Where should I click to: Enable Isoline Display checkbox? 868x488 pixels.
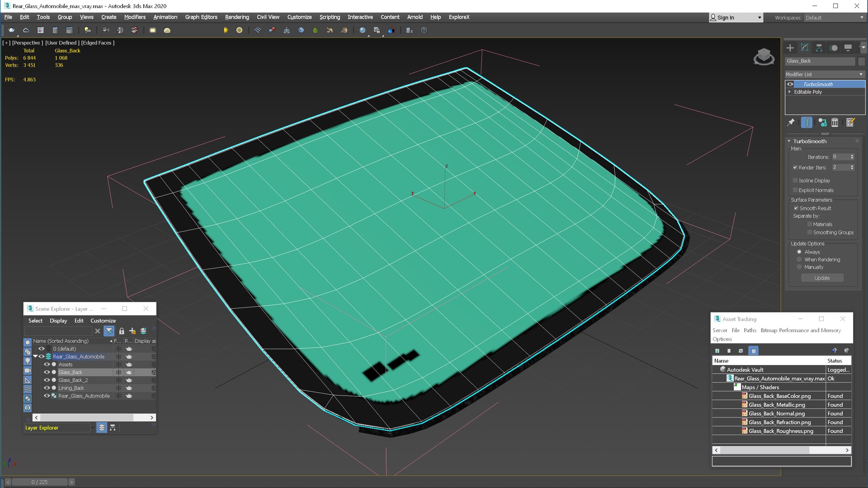(x=795, y=180)
